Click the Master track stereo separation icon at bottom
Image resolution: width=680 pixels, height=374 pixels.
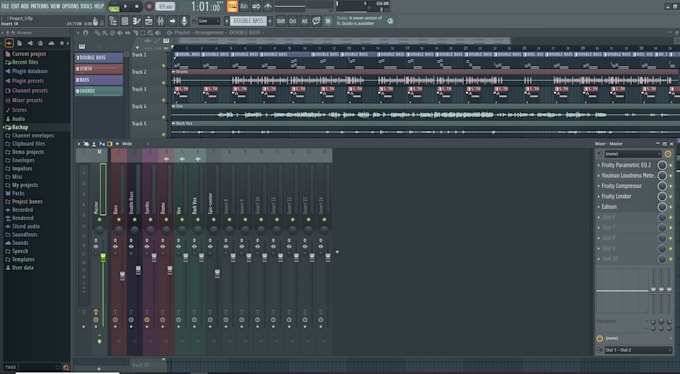[x=99, y=341]
